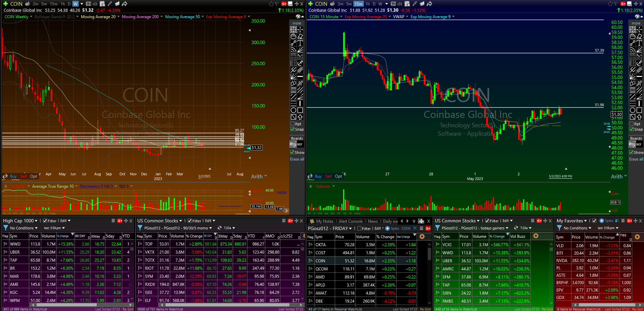Select the circle drawing tool in left chart toolbar
Screen dimensions: 644x311
click(x=293, y=110)
